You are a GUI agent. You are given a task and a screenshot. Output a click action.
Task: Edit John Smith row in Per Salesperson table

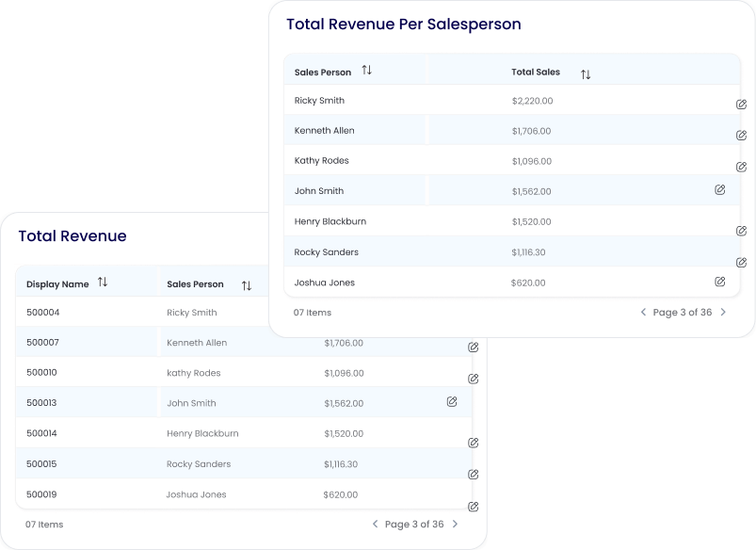tap(720, 189)
